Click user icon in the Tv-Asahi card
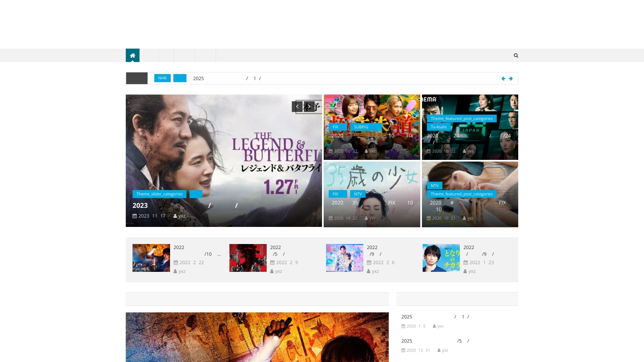 point(465,151)
